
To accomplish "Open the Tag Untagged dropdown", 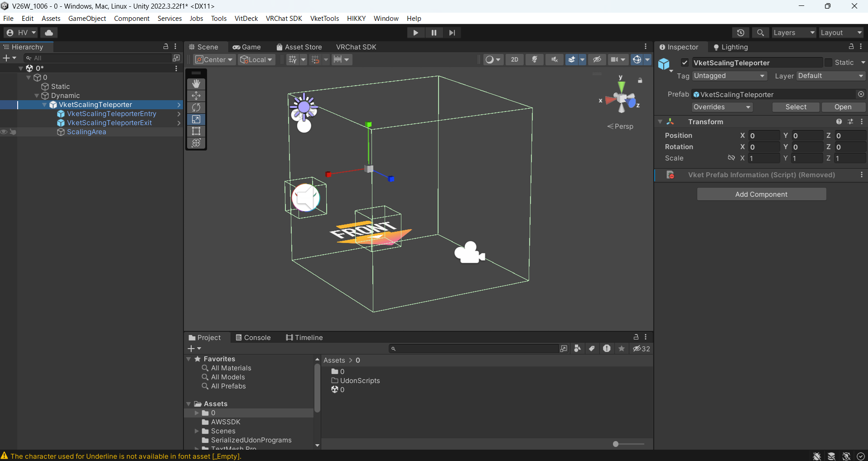I will click(729, 76).
